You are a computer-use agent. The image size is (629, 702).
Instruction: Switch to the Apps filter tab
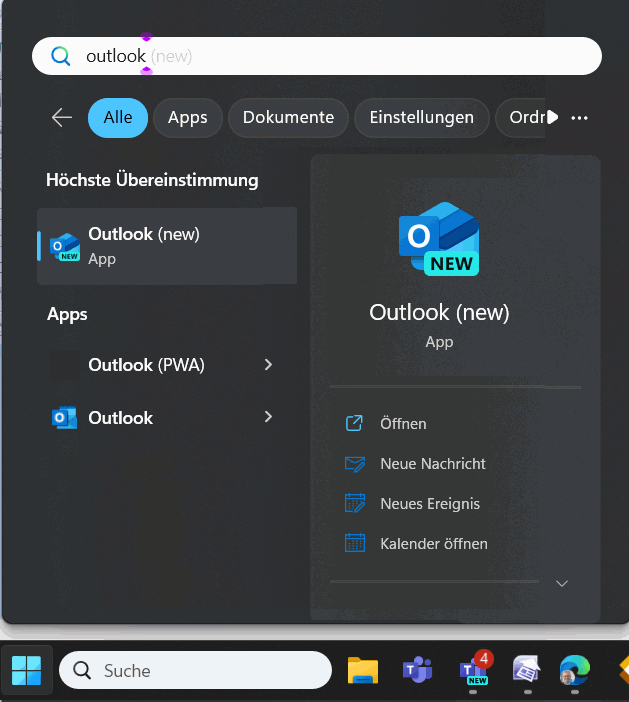coord(188,118)
